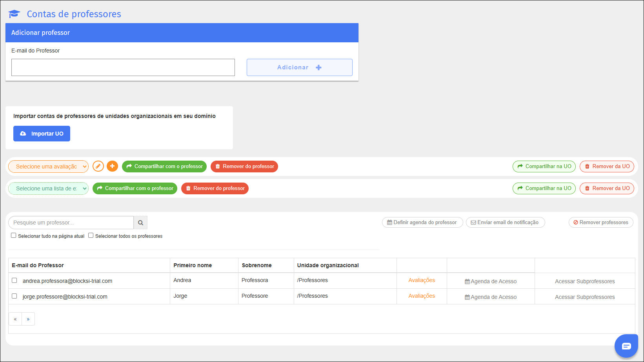
Task: Check Selecionar tudo na página atual
Action: (x=14, y=235)
